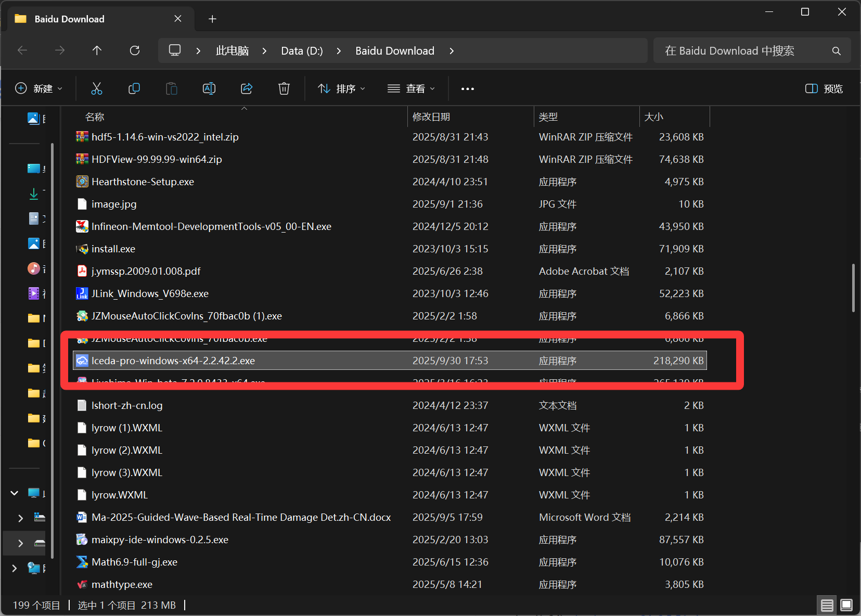
Task: Open Downloads from sidebar green arrow icon
Action: pos(34,194)
